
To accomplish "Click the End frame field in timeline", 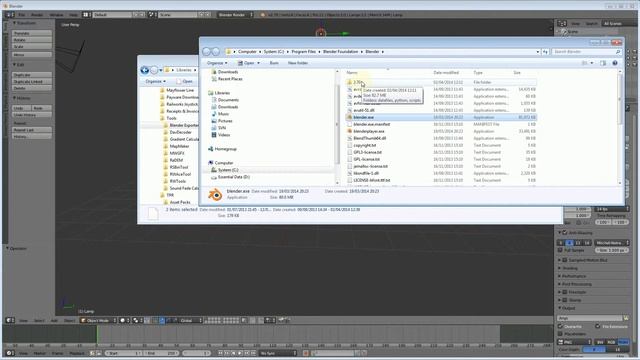I will 161,353.
